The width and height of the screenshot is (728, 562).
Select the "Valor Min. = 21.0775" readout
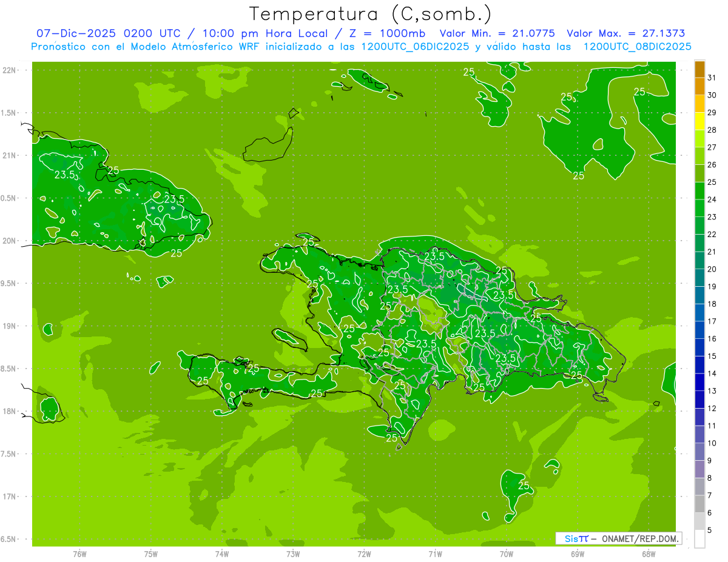point(497,33)
